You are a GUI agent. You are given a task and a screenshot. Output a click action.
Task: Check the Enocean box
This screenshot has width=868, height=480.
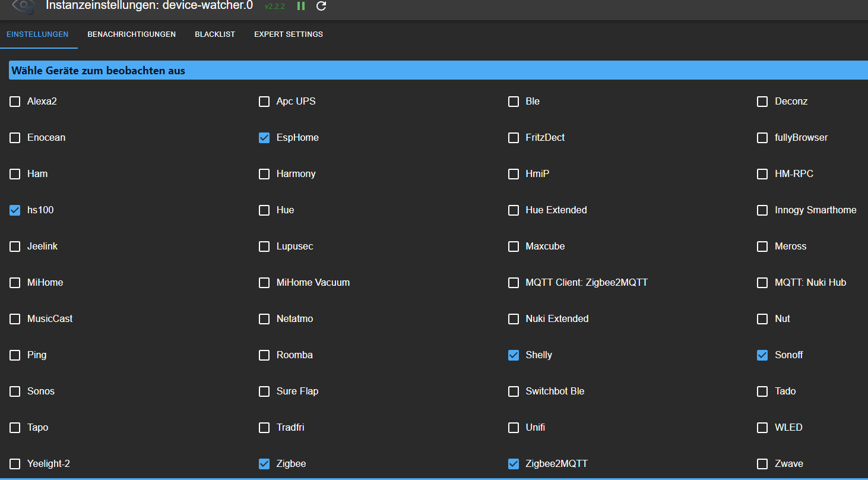point(15,138)
